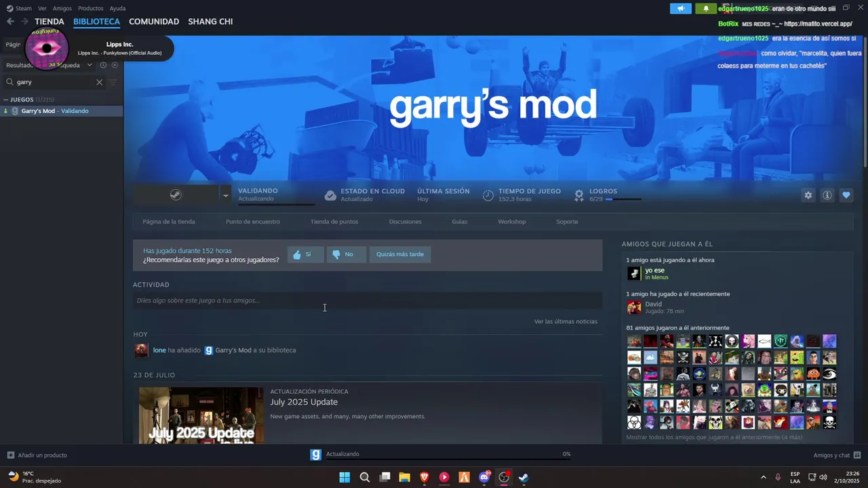
Task: Clear the garry search with X
Action: [99, 82]
